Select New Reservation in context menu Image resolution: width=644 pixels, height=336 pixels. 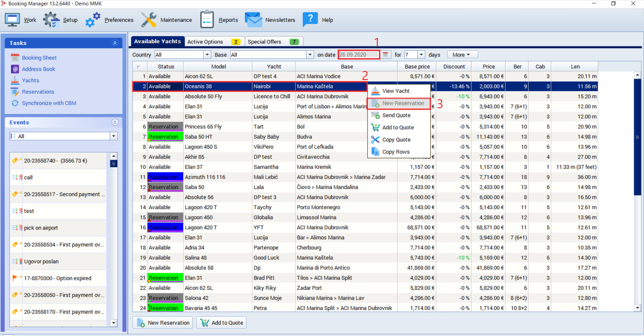point(399,103)
